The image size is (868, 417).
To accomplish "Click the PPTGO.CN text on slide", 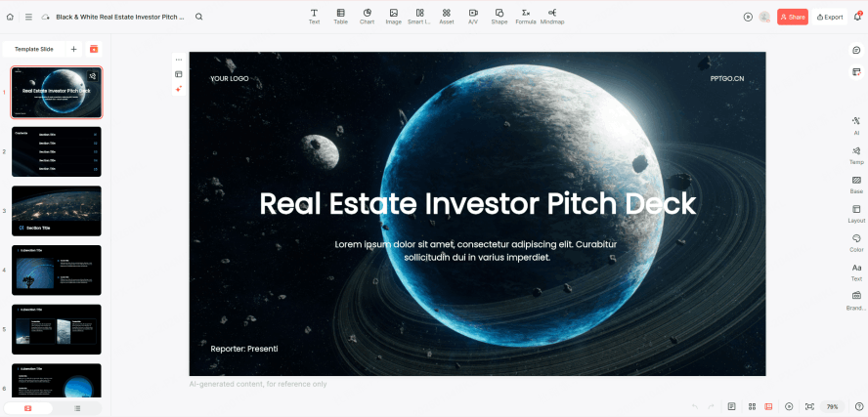I will pos(727,78).
